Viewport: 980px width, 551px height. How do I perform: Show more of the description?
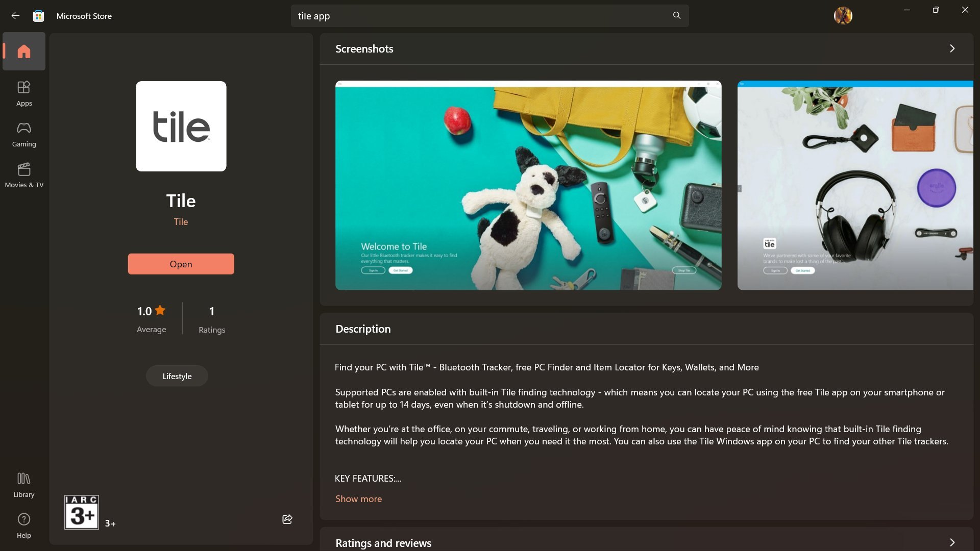358,499
